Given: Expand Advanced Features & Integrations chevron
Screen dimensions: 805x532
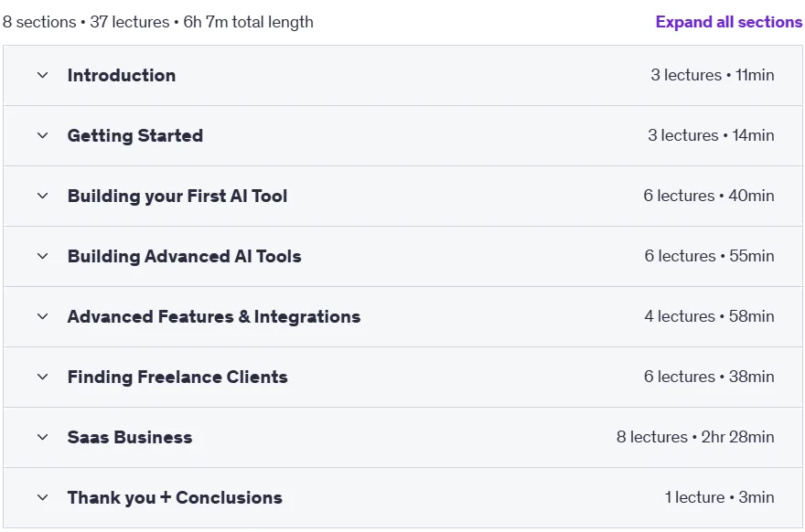Looking at the screenshot, I should point(43,316).
